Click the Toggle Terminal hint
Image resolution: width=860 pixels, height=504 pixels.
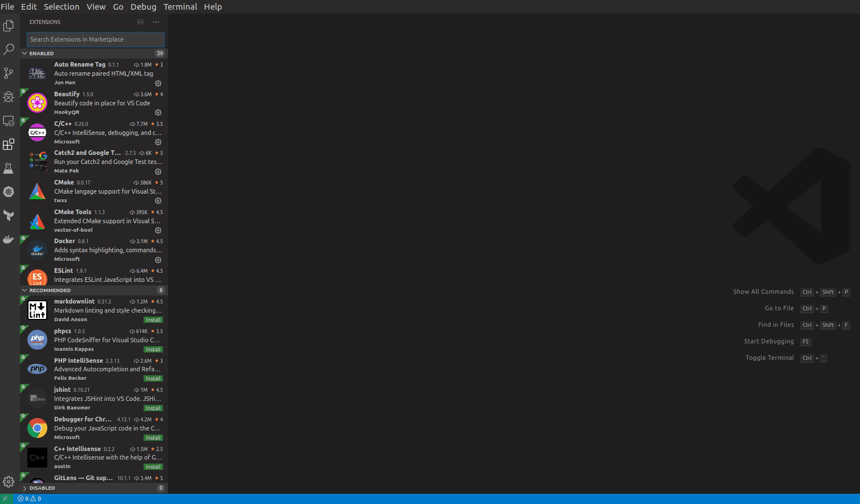pyautogui.click(x=769, y=358)
